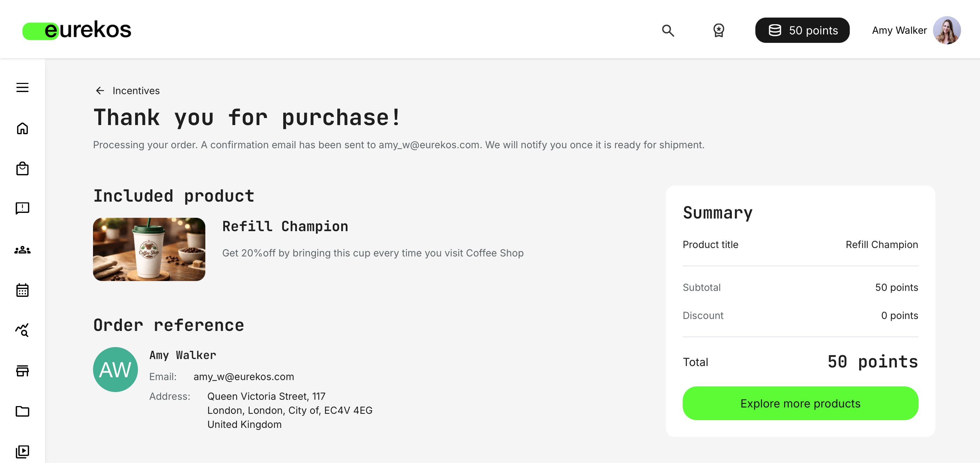This screenshot has height=463, width=980.
Task: Expand the hamburger sidebar menu
Action: tap(22, 87)
